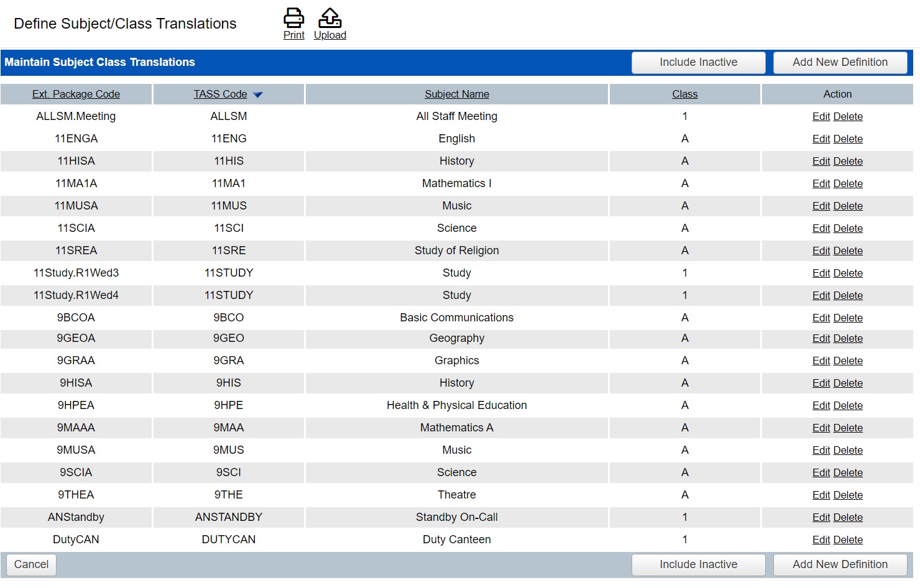Image resolution: width=920 pixels, height=588 pixels.
Task: Click bottom Include Inactive button
Action: [x=698, y=564]
